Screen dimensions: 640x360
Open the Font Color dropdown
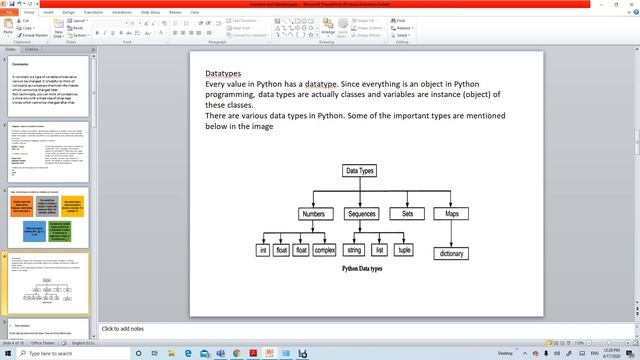coord(162,33)
